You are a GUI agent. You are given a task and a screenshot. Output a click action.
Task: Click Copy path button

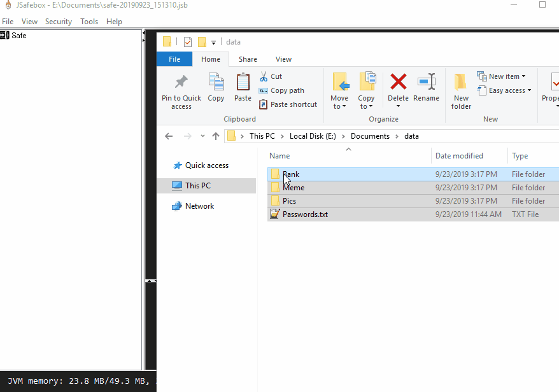[x=281, y=90]
